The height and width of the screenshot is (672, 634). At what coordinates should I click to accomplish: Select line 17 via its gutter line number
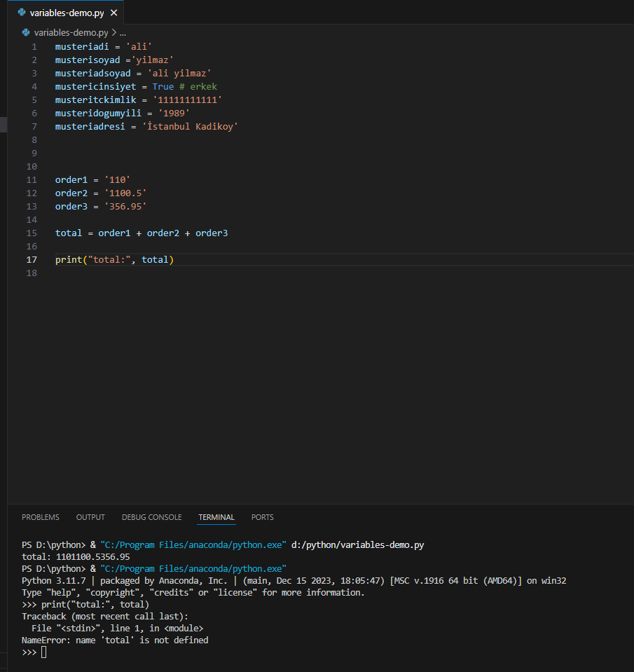tap(32, 260)
